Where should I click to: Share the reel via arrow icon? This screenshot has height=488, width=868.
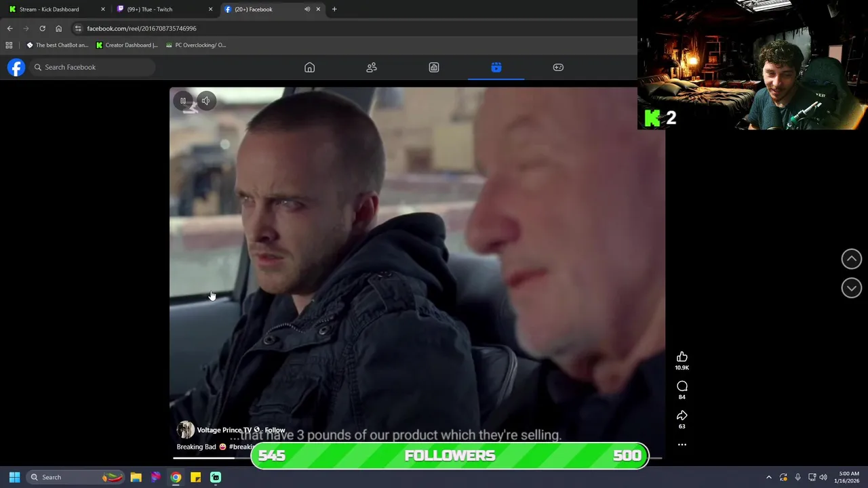click(x=682, y=415)
